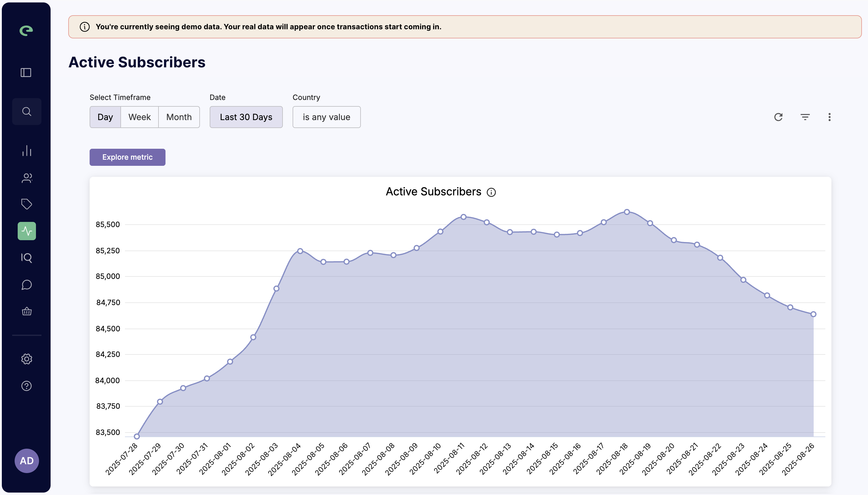Click the 85,500 y-axis label
The height and width of the screenshot is (495, 868).
coord(108,224)
